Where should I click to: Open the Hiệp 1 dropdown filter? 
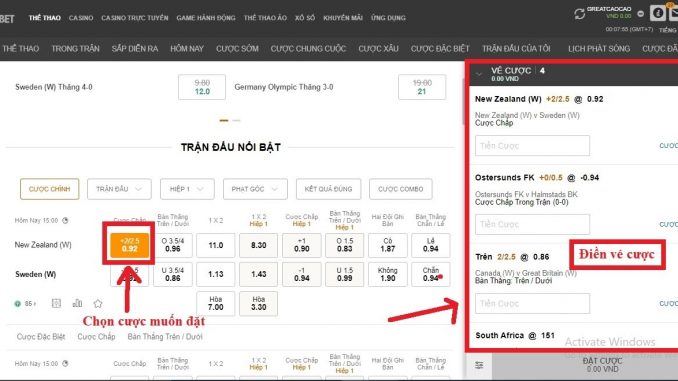187,189
